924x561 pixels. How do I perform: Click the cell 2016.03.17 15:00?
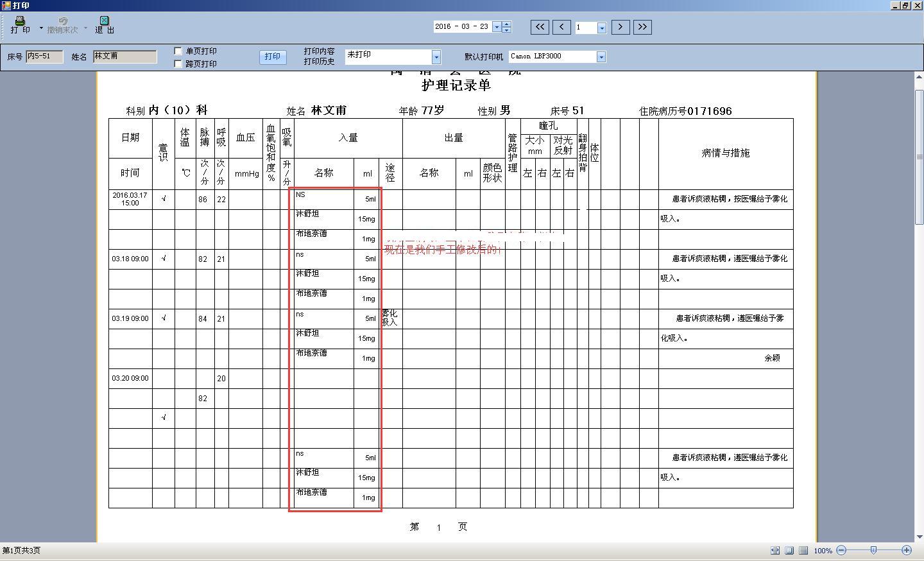pyautogui.click(x=130, y=199)
